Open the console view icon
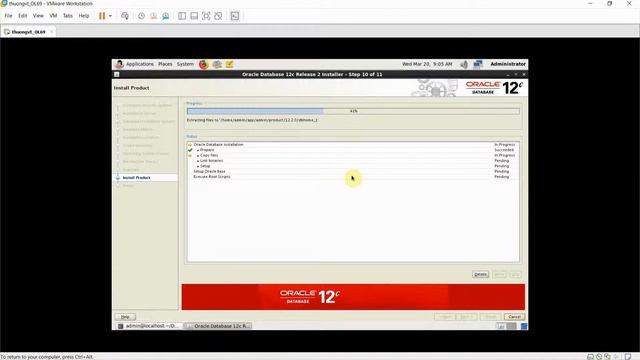The height and width of the screenshot is (360, 640). [x=235, y=16]
